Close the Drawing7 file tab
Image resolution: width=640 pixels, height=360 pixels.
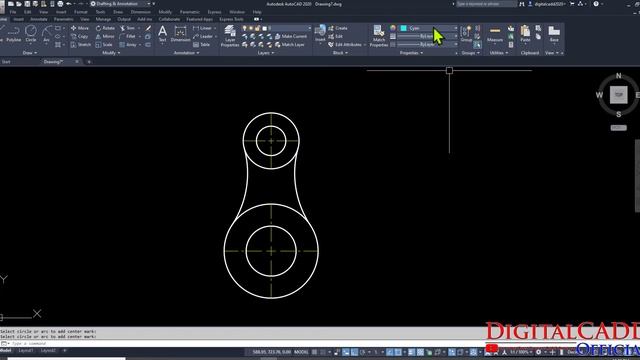[77, 62]
